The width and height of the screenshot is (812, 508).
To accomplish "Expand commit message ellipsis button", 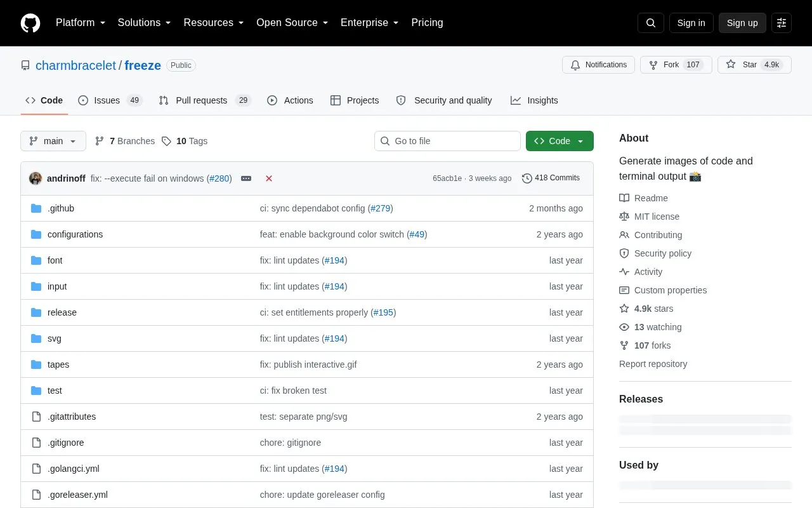I will coord(246,178).
